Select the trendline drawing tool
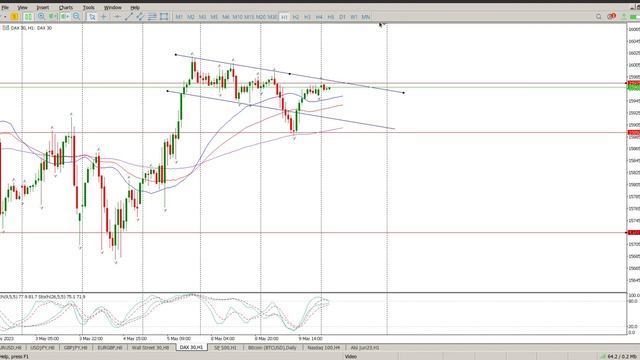Screen dimensions: 640x360 (x=129, y=17)
